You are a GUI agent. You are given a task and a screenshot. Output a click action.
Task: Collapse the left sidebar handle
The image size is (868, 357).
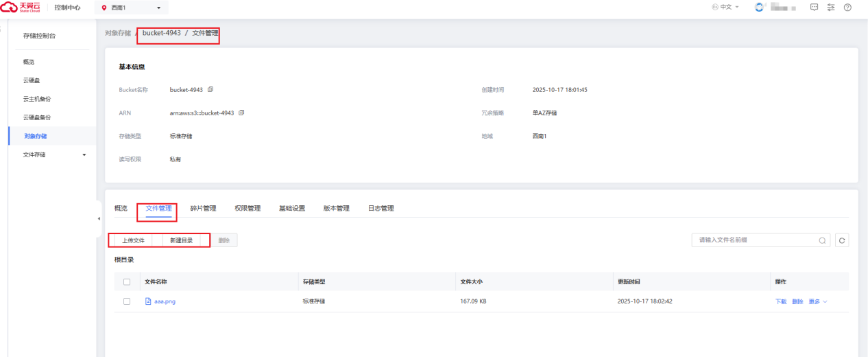[99, 218]
